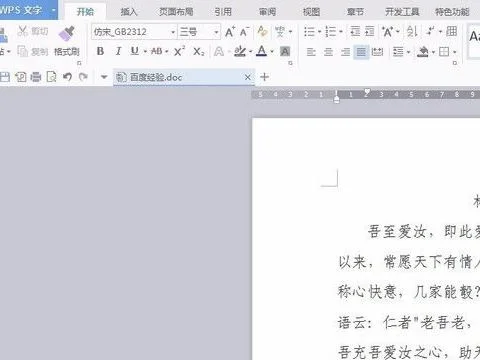480x360 pixels.
Task: Expand quick access toolbar options arrow
Action: point(104,77)
